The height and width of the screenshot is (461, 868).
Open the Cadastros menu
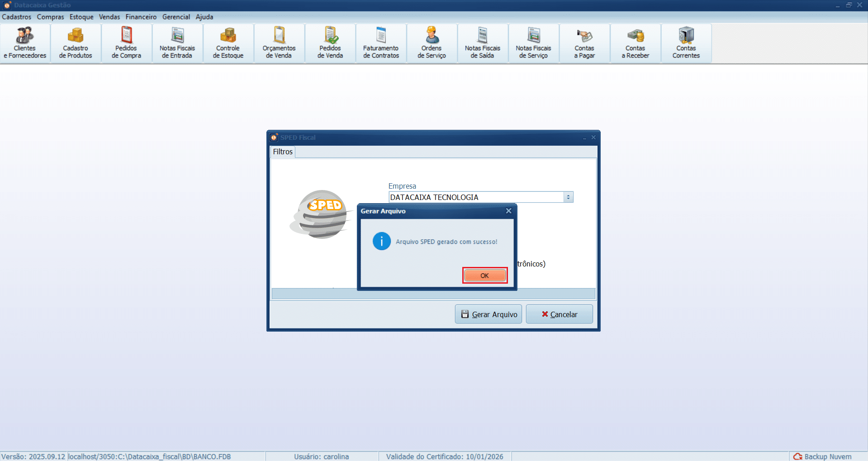pos(17,17)
